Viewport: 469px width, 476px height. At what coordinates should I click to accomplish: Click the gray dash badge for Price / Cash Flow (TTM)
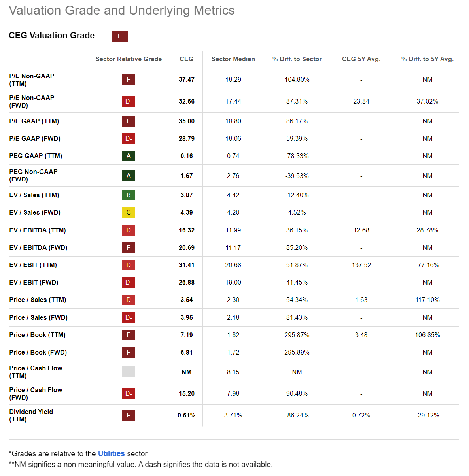[x=129, y=372]
